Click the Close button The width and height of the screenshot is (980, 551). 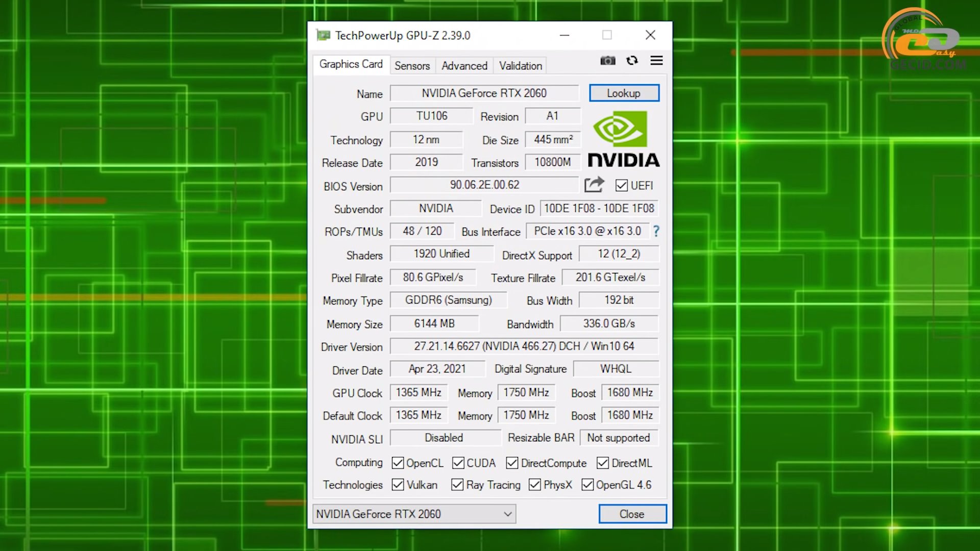coord(632,514)
